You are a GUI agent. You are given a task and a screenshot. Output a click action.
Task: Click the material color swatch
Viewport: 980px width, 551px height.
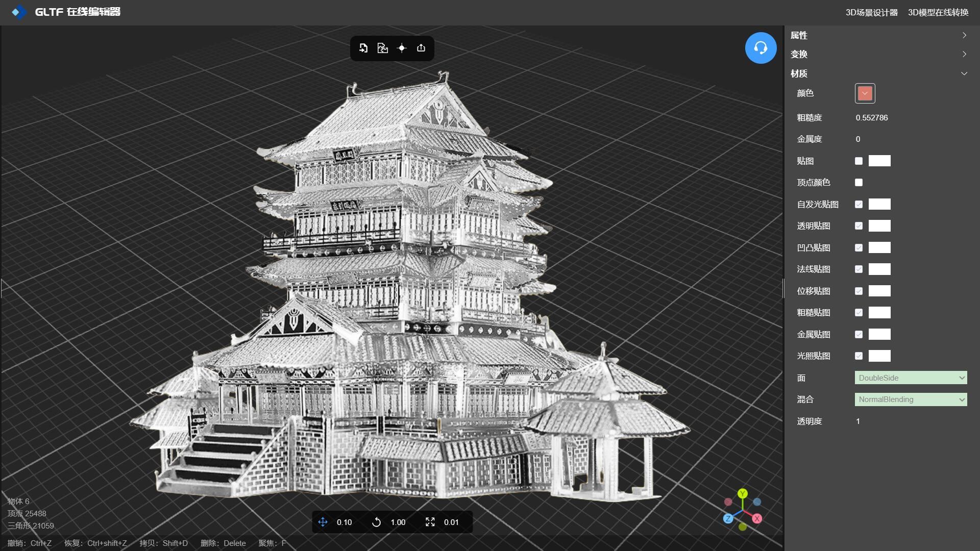pos(865,93)
